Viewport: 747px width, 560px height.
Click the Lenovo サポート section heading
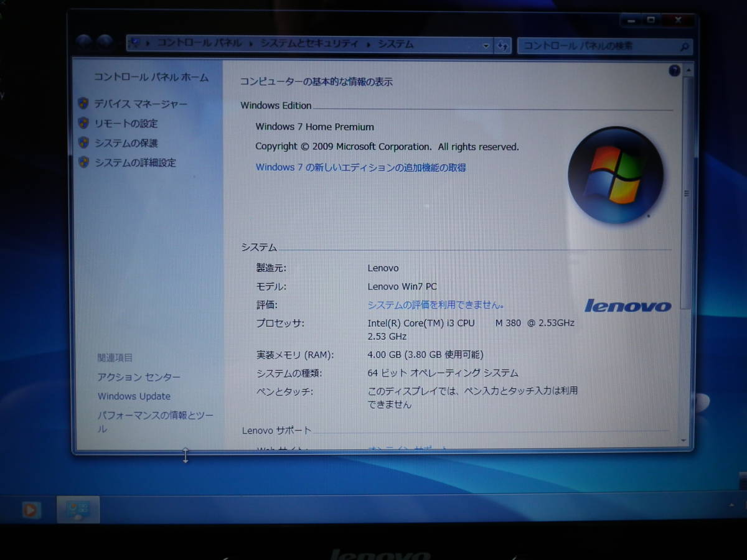pyautogui.click(x=276, y=430)
